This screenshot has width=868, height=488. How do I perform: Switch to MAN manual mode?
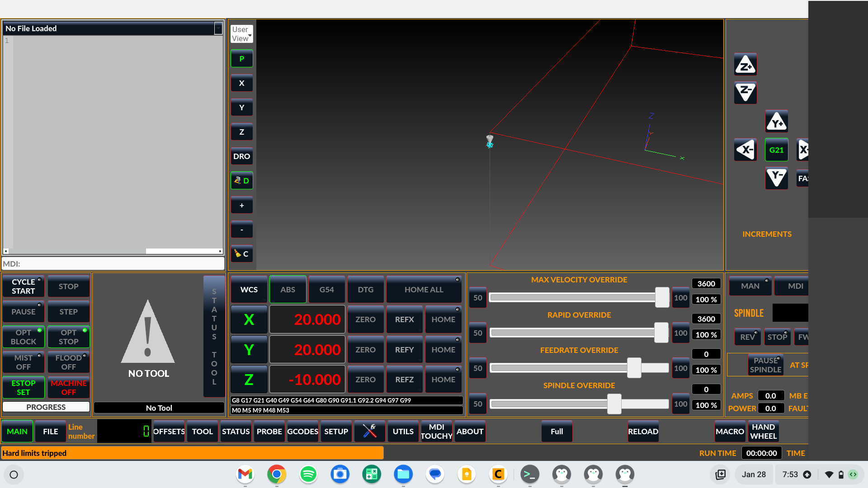point(750,286)
